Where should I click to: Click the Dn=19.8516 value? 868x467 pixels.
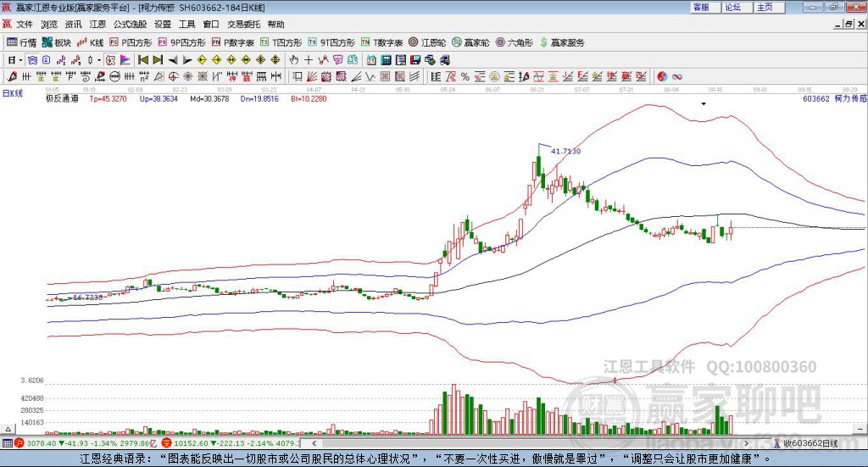click(x=259, y=98)
